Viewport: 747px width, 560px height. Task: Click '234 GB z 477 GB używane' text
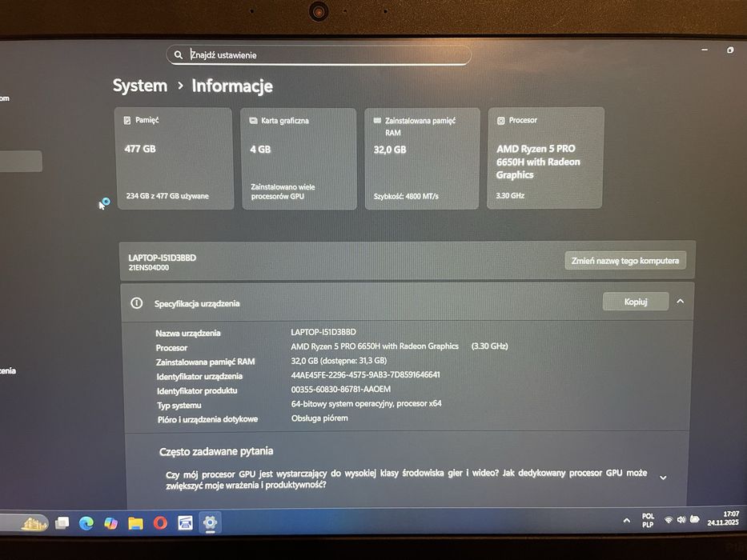(167, 196)
